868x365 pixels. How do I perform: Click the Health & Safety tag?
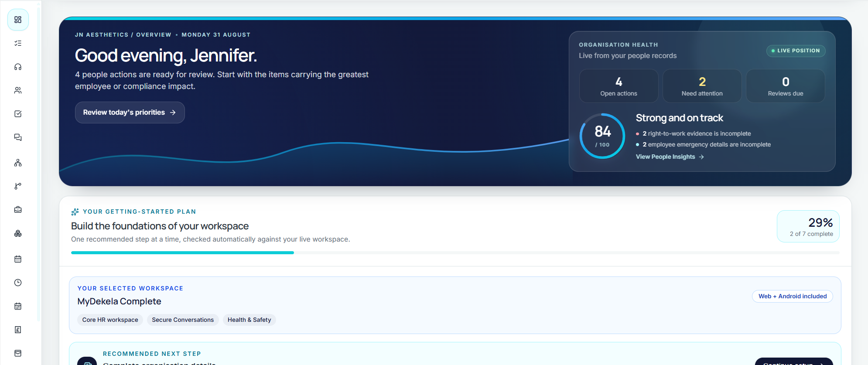point(249,320)
